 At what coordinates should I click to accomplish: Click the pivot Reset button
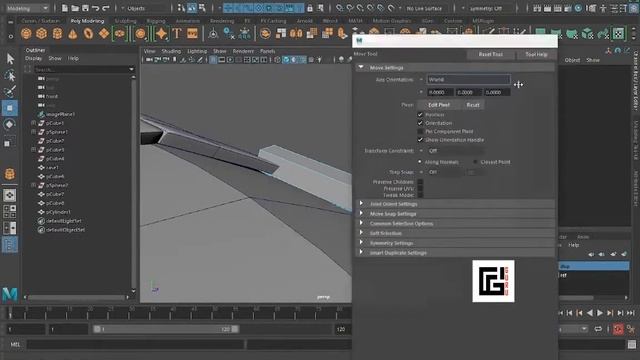click(473, 105)
